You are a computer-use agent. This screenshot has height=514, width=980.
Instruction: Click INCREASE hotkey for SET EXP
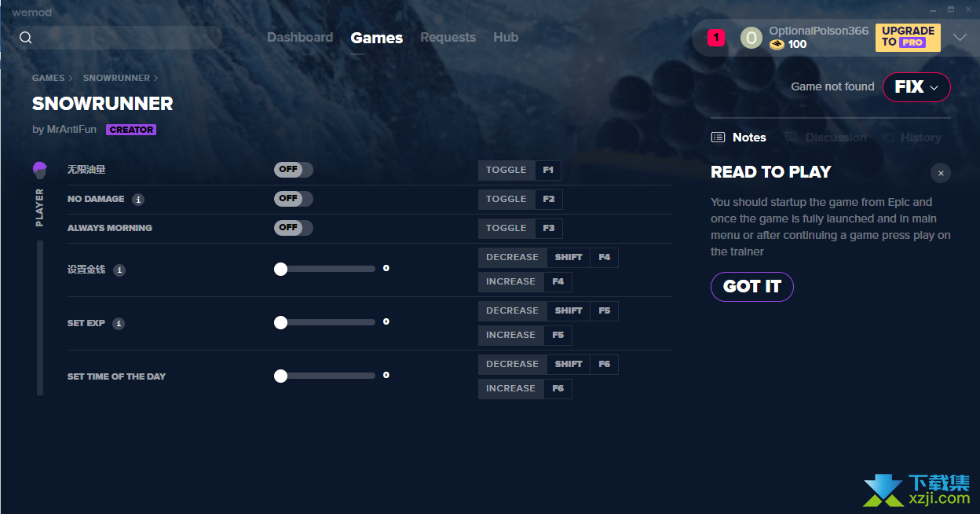pos(510,336)
